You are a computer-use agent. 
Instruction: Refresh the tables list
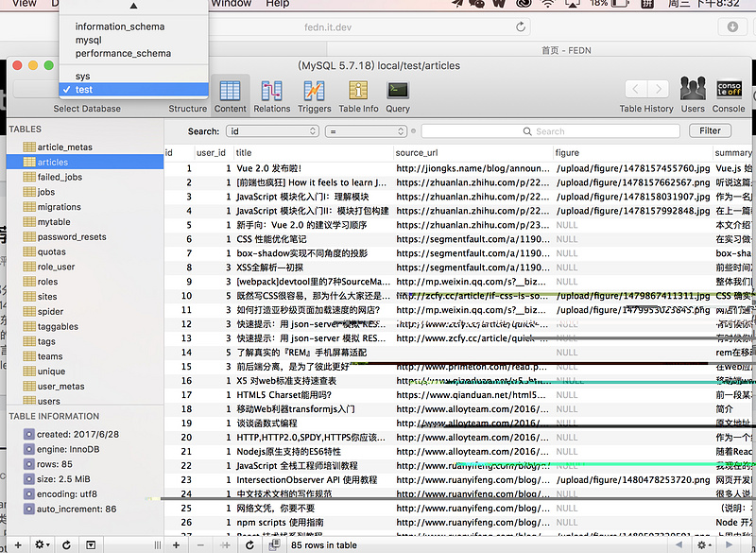[66, 544]
